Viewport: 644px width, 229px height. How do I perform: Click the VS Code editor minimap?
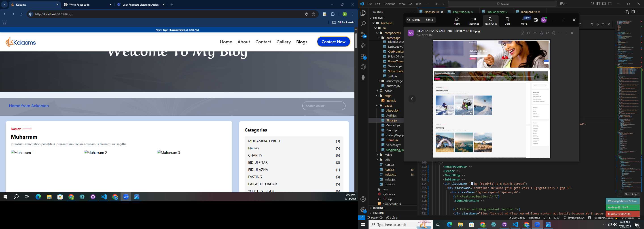[x=628, y=108]
